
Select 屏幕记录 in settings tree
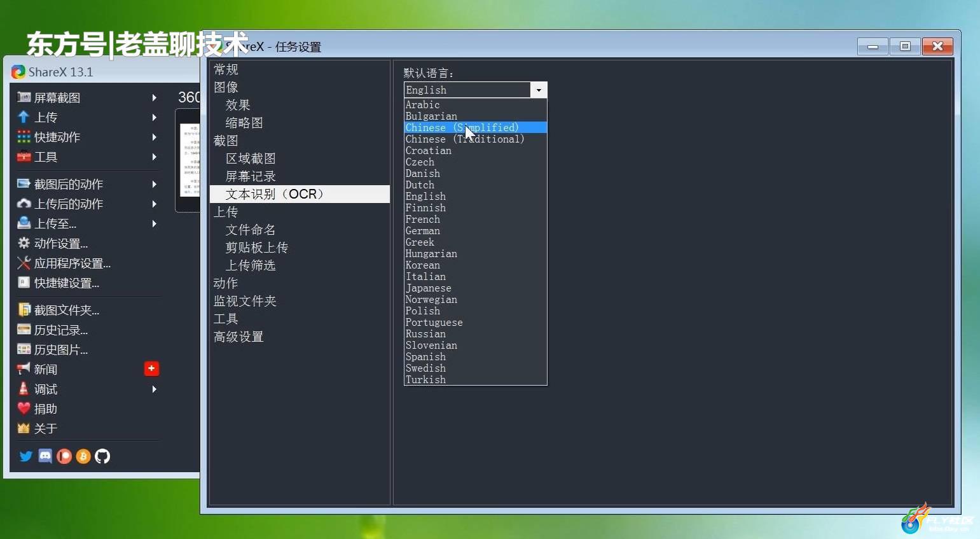click(x=251, y=176)
